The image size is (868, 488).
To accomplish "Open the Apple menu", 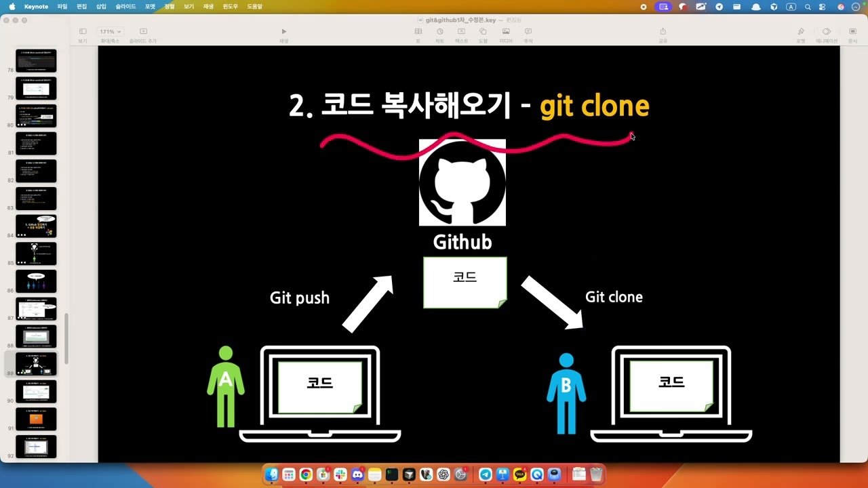I will tap(12, 6).
